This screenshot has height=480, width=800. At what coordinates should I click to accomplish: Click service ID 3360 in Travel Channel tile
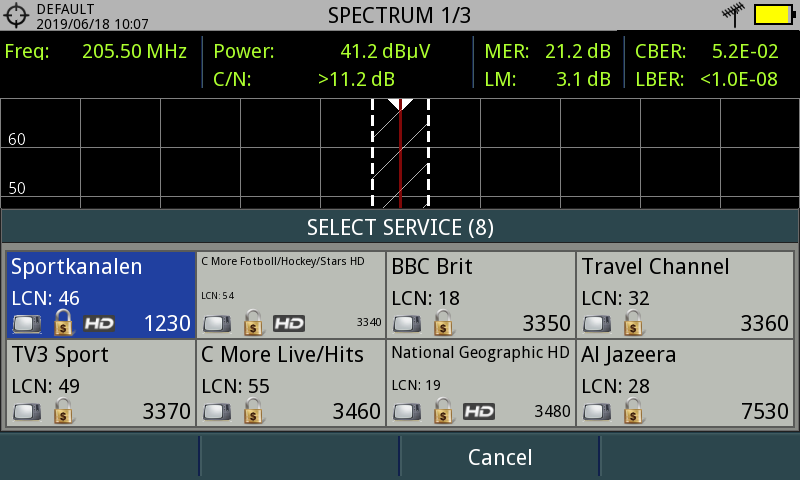pyautogui.click(x=764, y=323)
